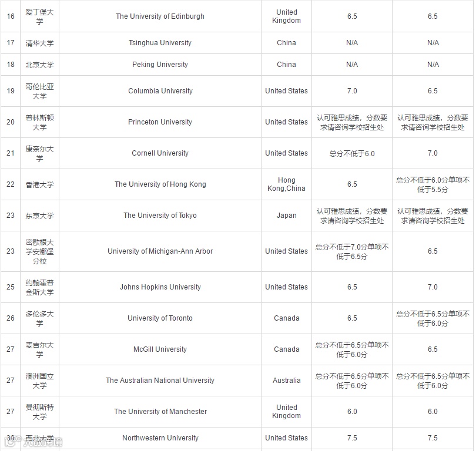Select Chinese name 曼彻斯特大学
Viewport: 476px width, 451px height.
pyautogui.click(x=39, y=412)
